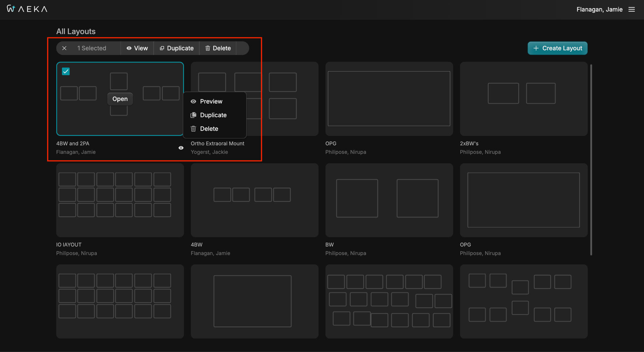This screenshot has width=644, height=352.
Task: Click "Philipose, Nirupa" under the IO lAYOUT title
Action: click(76, 253)
